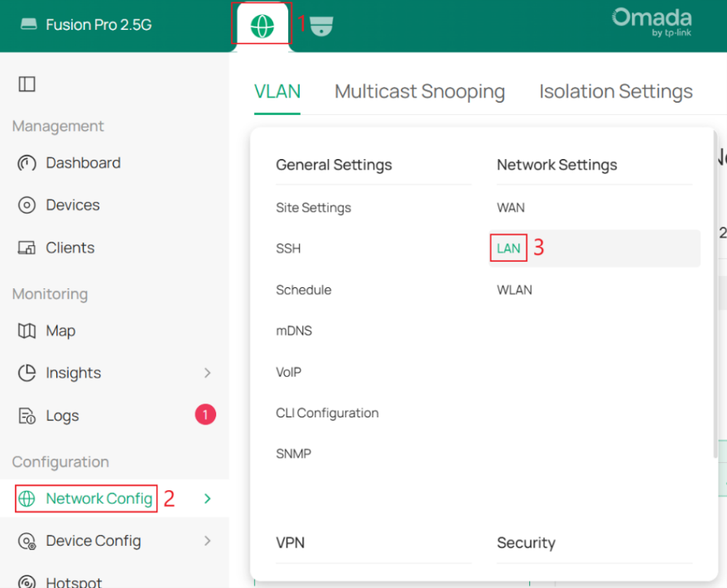Click the Hotspot icon in sidebar

click(26, 582)
